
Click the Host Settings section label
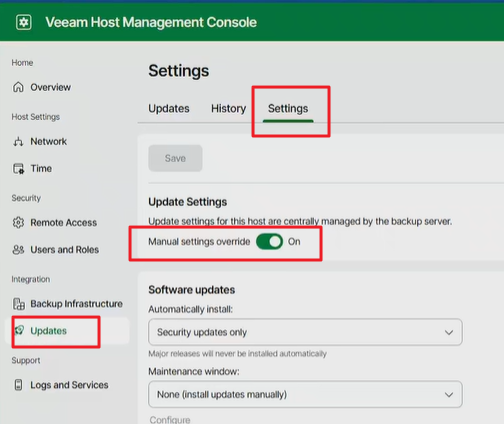click(x=36, y=117)
